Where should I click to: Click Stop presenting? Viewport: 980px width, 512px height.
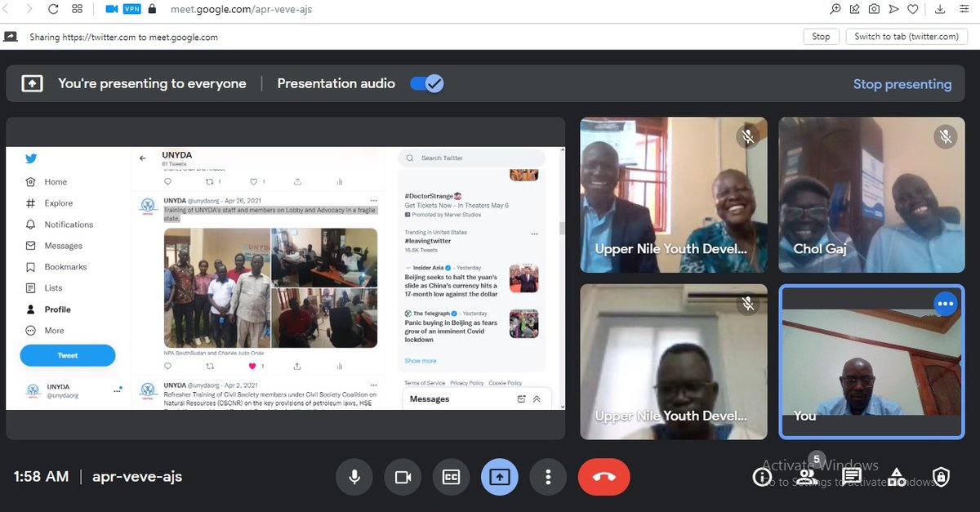click(x=902, y=84)
